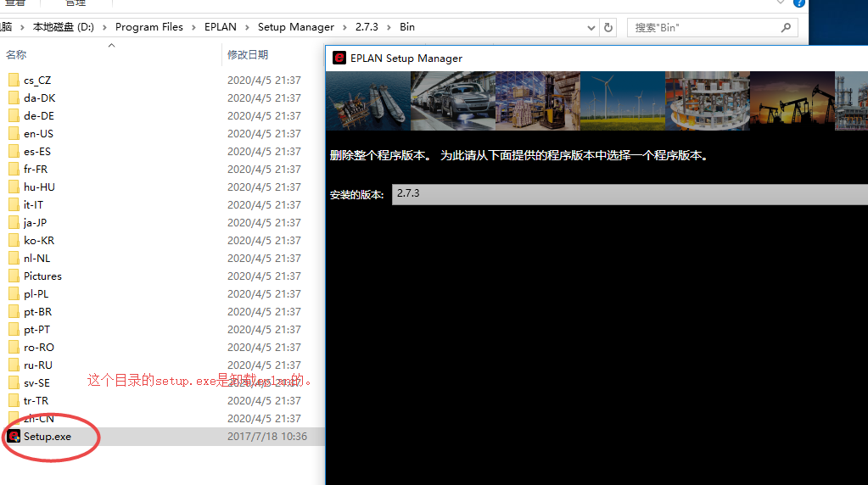Expand chevron after EPLAN breadcrumb
The width and height of the screenshot is (868, 485).
pos(246,27)
